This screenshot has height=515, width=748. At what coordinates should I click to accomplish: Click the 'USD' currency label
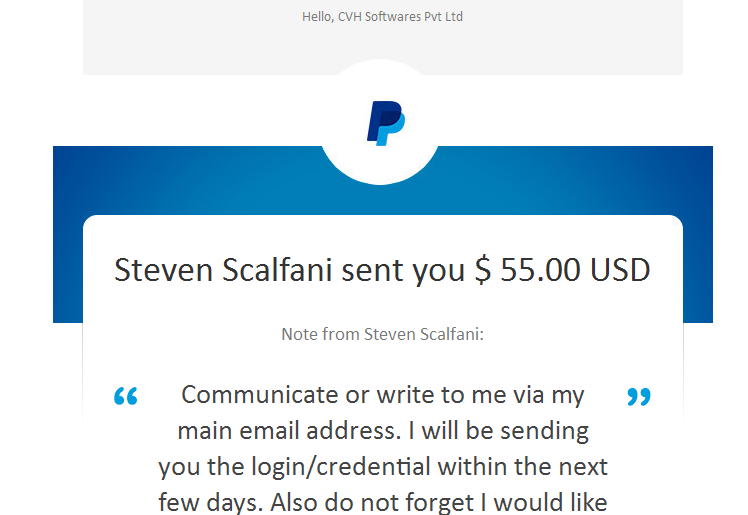coord(620,270)
